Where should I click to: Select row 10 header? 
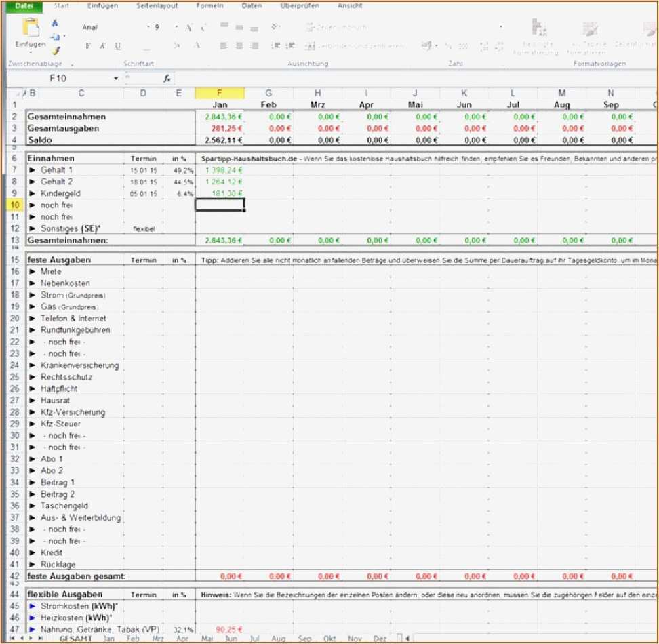click(x=15, y=205)
